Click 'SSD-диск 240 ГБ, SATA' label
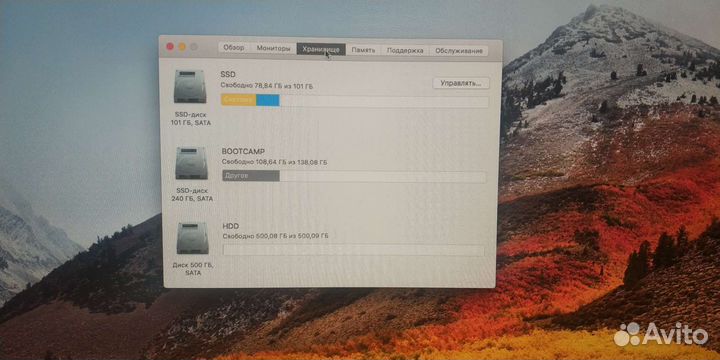The height and width of the screenshot is (360, 720). [192, 195]
